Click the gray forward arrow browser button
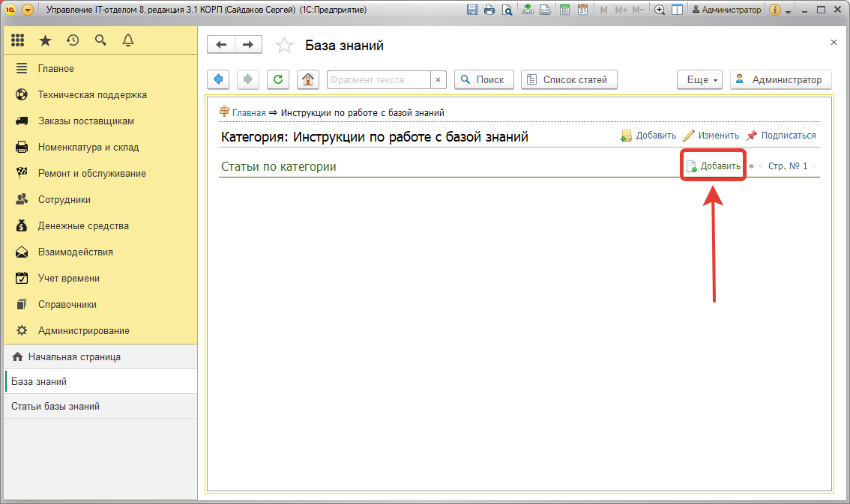This screenshot has width=850, height=504. pyautogui.click(x=248, y=79)
